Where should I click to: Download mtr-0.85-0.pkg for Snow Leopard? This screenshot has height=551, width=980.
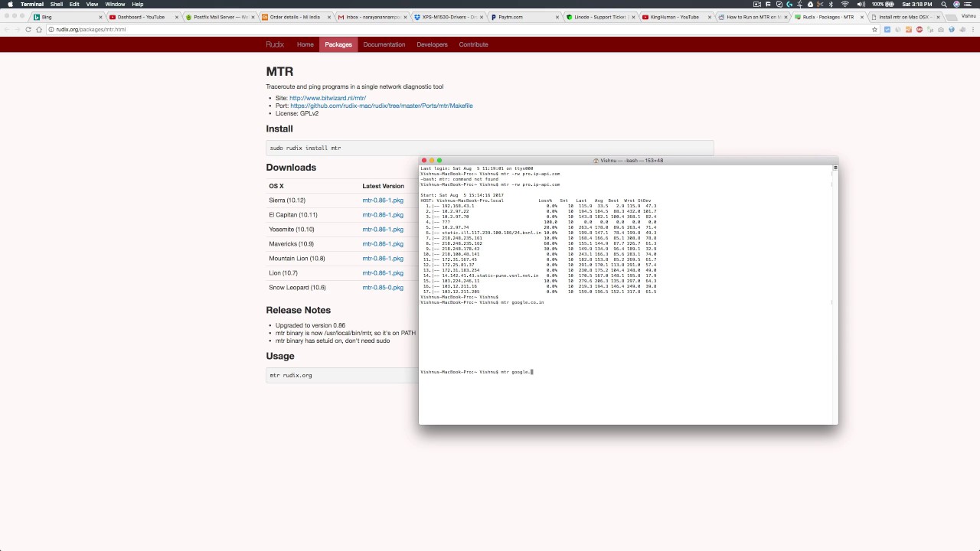[x=383, y=288]
